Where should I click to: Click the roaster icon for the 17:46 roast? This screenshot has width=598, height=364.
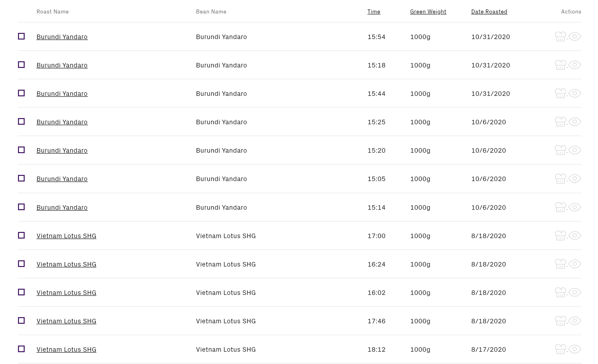(560, 321)
